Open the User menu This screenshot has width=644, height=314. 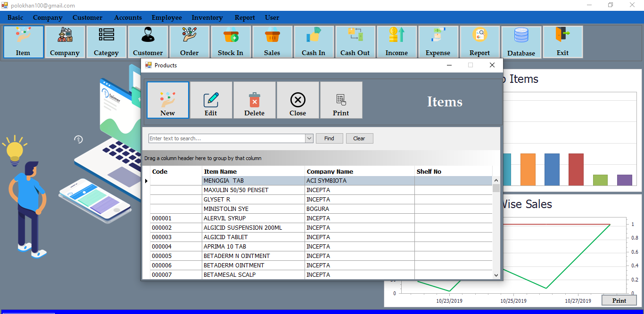(272, 17)
